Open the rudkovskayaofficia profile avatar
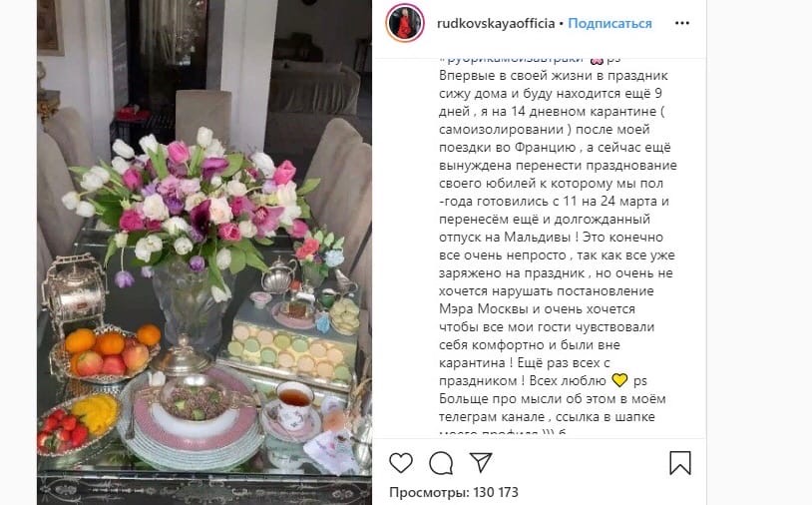 (x=405, y=23)
